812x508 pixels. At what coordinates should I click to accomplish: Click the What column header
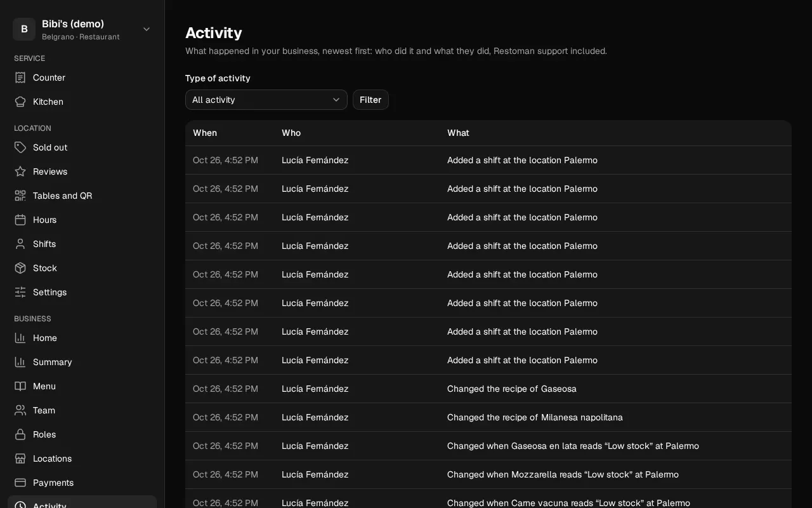click(458, 133)
